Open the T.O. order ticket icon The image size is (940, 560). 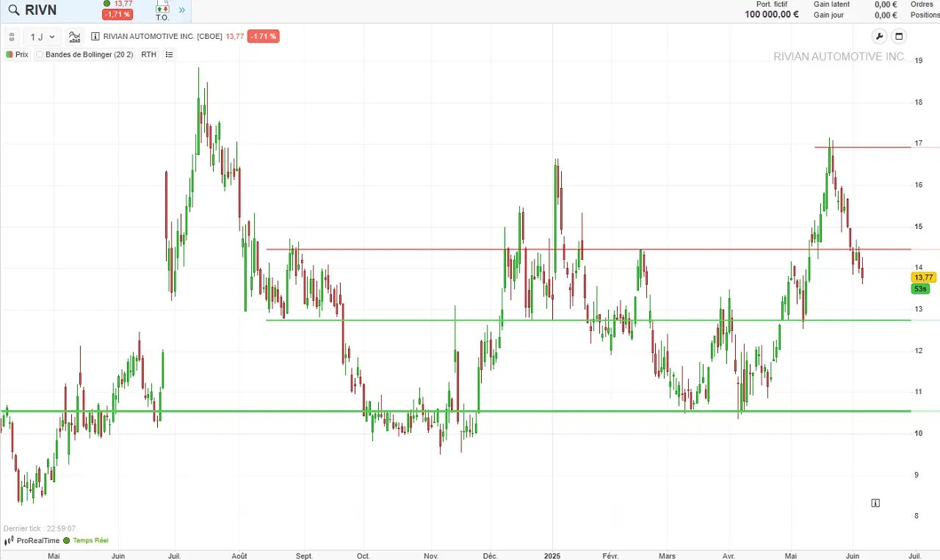[x=162, y=11]
